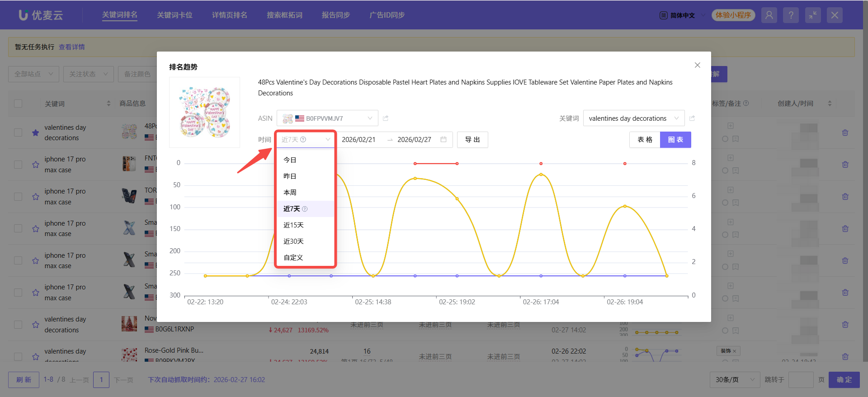This screenshot has width=868, height=397.
Task: Click the user profile icon in header
Action: (769, 15)
